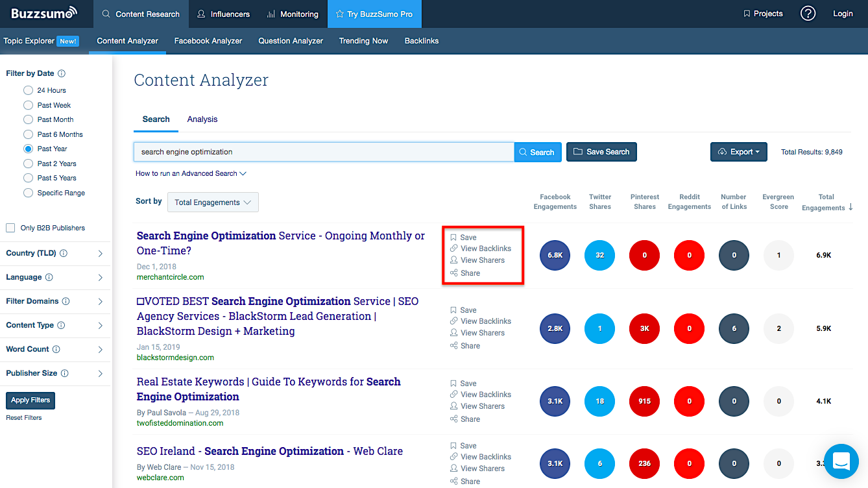Open the Projects panel icon
Image resolution: width=868 pixels, height=488 pixels.
point(763,13)
